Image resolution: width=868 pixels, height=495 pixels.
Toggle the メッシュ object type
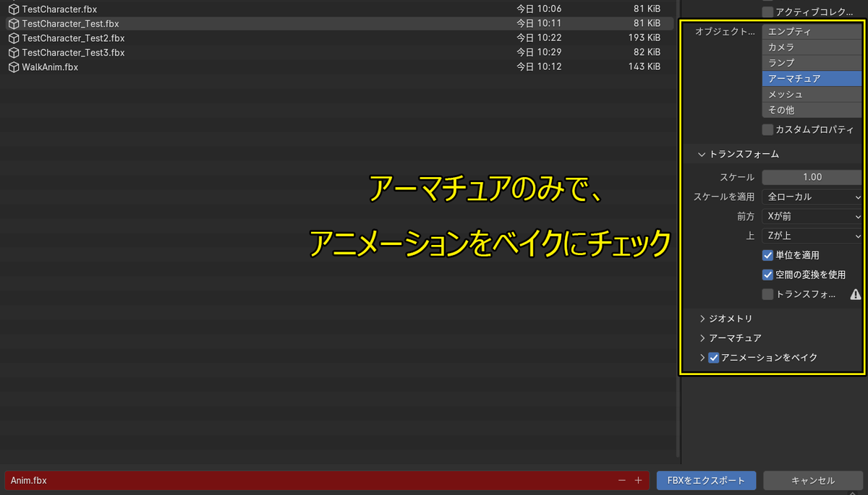point(812,95)
